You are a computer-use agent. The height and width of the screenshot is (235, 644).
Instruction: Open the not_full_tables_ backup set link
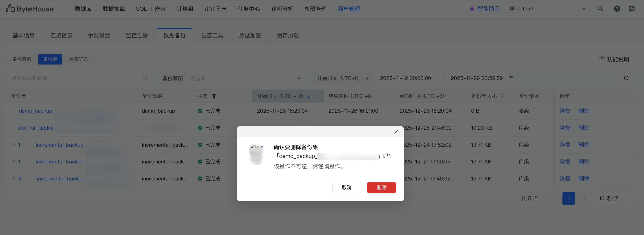pyautogui.click(x=37, y=128)
